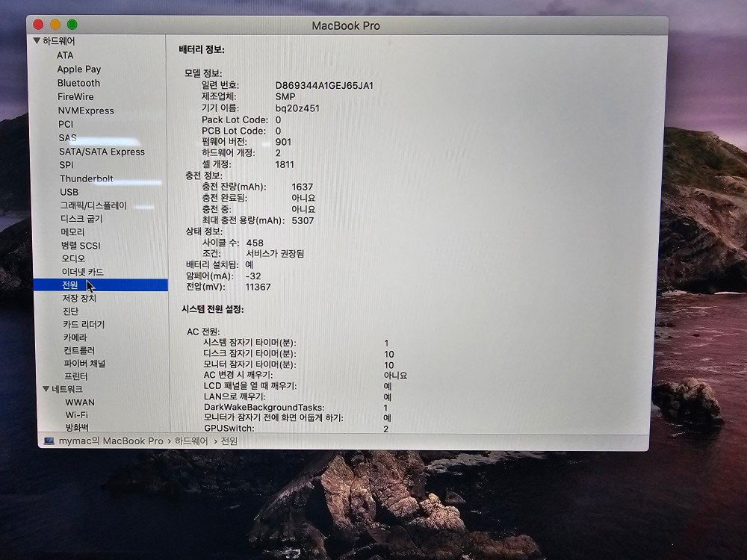The height and width of the screenshot is (560, 747).
Task: Open 그래픽/디스플레이 section
Action: coord(93,205)
